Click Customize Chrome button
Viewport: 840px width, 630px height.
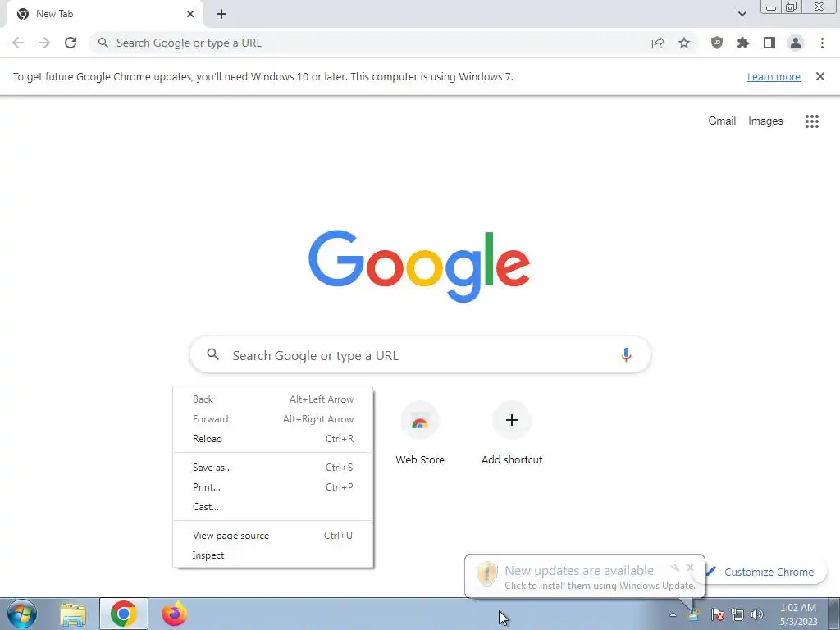click(x=760, y=572)
